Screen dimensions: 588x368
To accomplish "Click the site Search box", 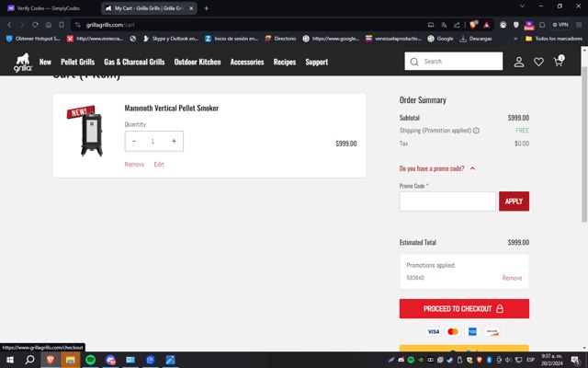I will coord(453,62).
